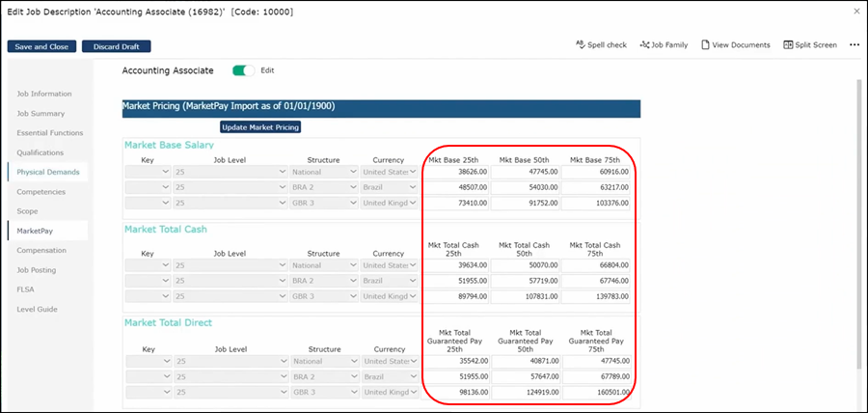The width and height of the screenshot is (868, 413).
Task: Click the vertical scrollbar on the right
Action: coord(857,222)
